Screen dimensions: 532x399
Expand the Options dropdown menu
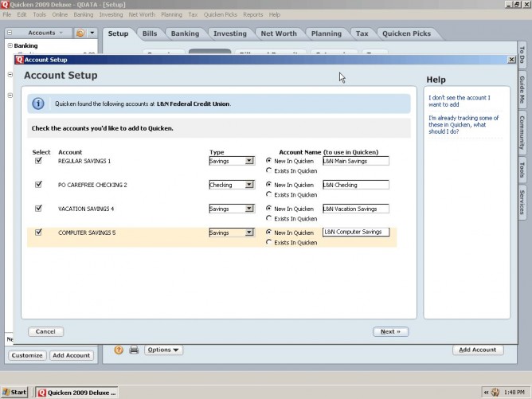(x=164, y=350)
